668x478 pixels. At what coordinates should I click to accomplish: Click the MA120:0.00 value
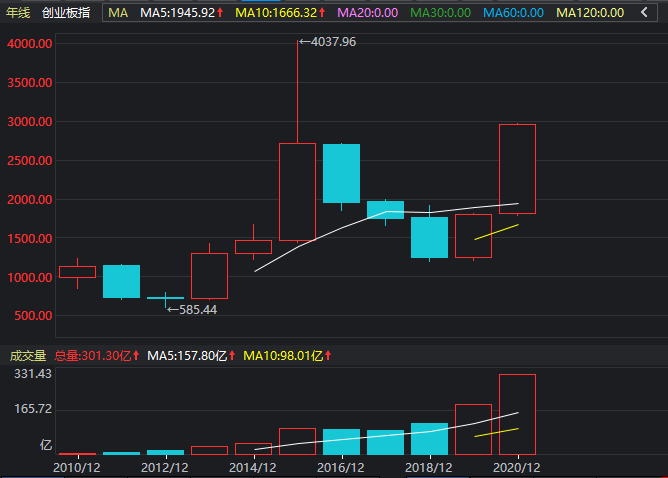click(590, 13)
